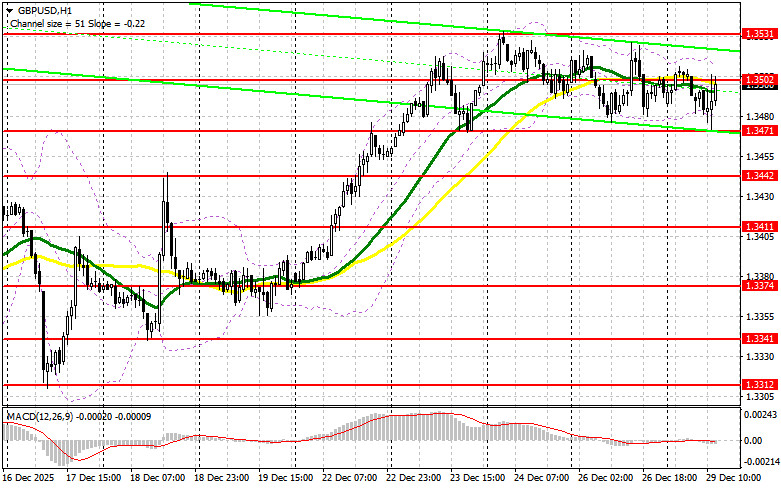This screenshot has width=781, height=489.
Task: Click the 0.00 MACD scale value
Action: [753, 441]
